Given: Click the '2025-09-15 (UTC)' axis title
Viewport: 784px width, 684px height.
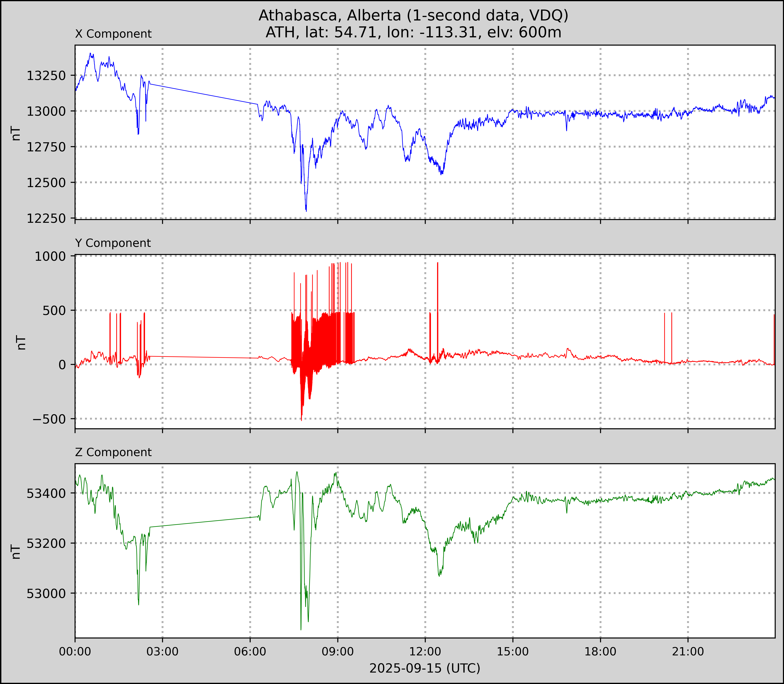Looking at the screenshot, I should (425, 668).
